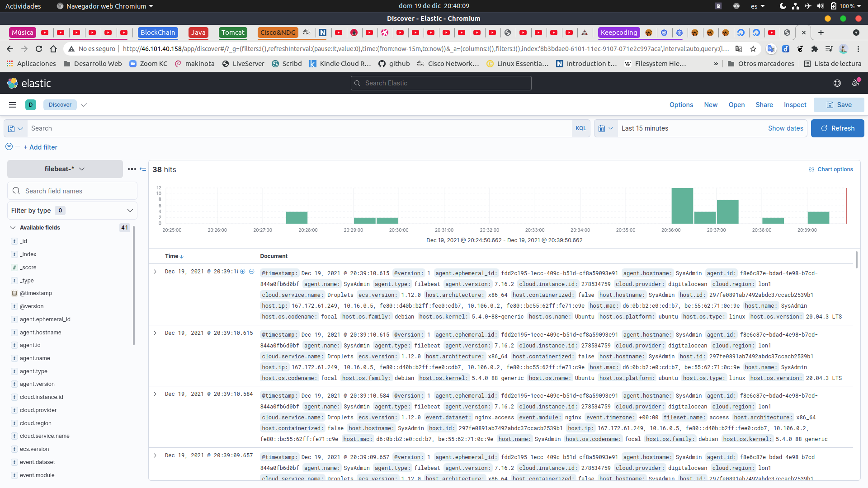
Task: Open the Elastic main navigation hamburger menu
Action: tap(12, 105)
